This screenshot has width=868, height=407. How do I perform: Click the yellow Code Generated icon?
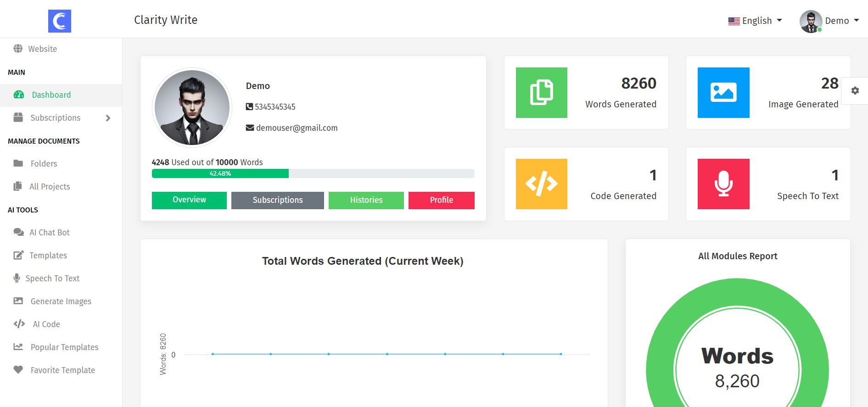(x=542, y=184)
